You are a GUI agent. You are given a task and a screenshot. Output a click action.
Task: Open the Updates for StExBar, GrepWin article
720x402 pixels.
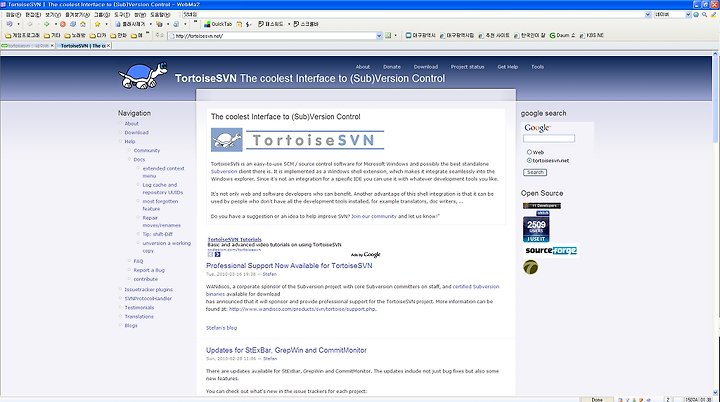286,350
